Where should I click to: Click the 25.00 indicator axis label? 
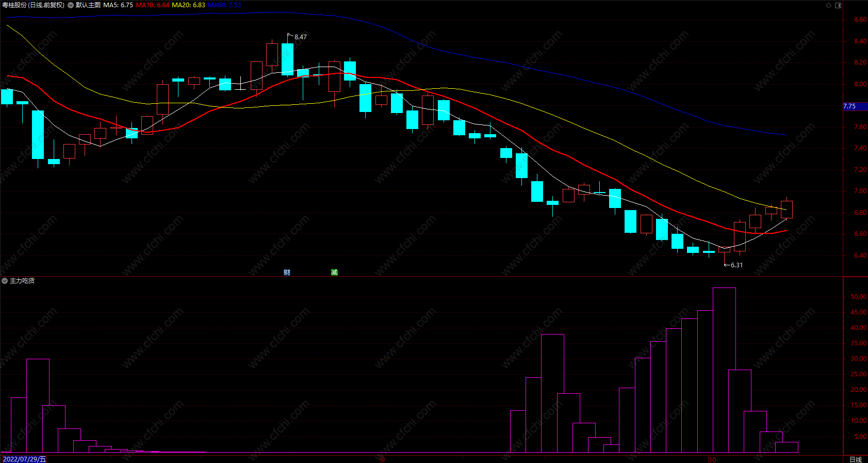coord(859,374)
